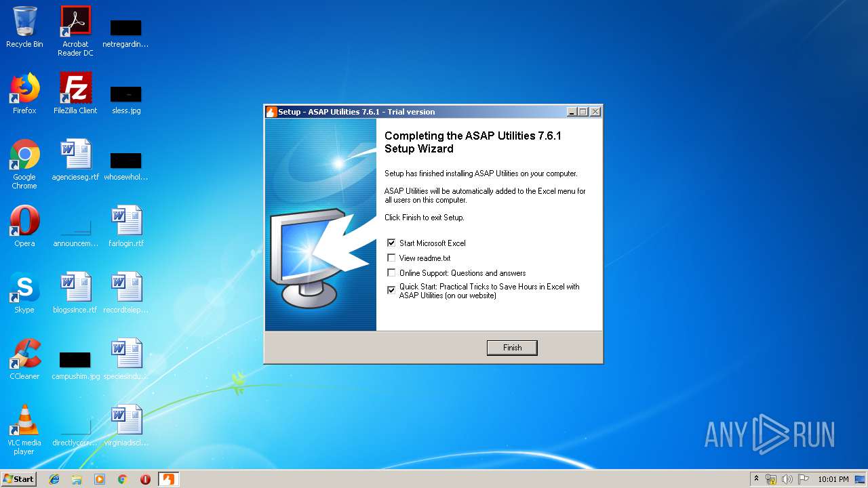Image resolution: width=868 pixels, height=488 pixels.
Task: Select the announcem file icon
Action: click(x=75, y=234)
